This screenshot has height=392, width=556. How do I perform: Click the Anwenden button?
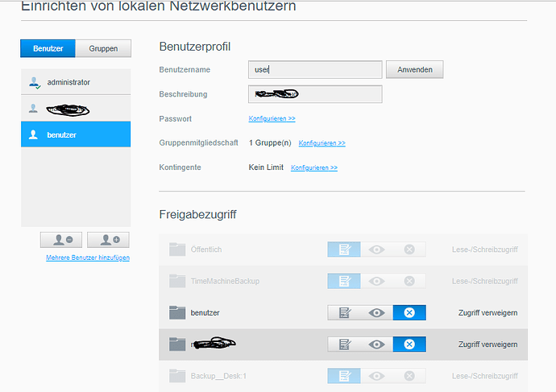click(x=414, y=69)
